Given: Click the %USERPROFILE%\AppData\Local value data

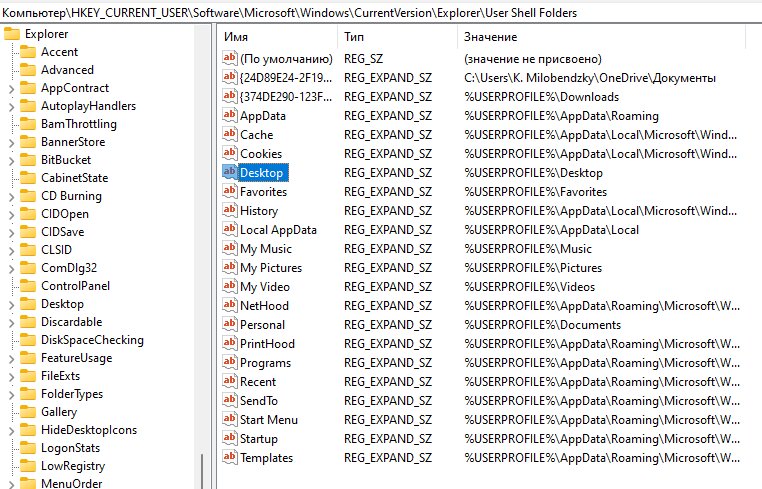Looking at the screenshot, I should [x=551, y=230].
